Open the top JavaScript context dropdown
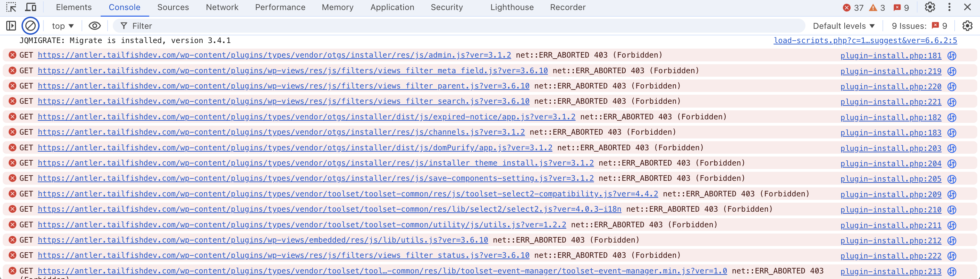 (63, 26)
